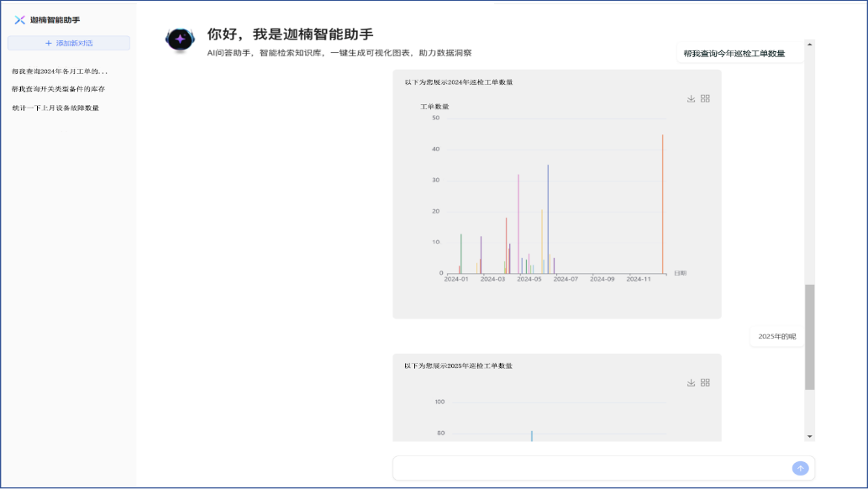Viewport: 868px width, 489px height.
Task: Click the tall blue bar near 2024-06
Action: pos(548,218)
